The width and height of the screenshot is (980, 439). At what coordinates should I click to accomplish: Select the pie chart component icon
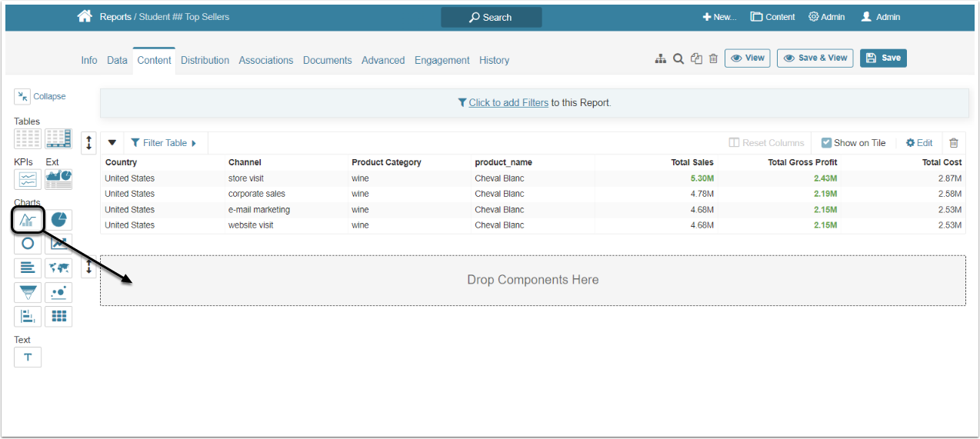pyautogui.click(x=58, y=221)
